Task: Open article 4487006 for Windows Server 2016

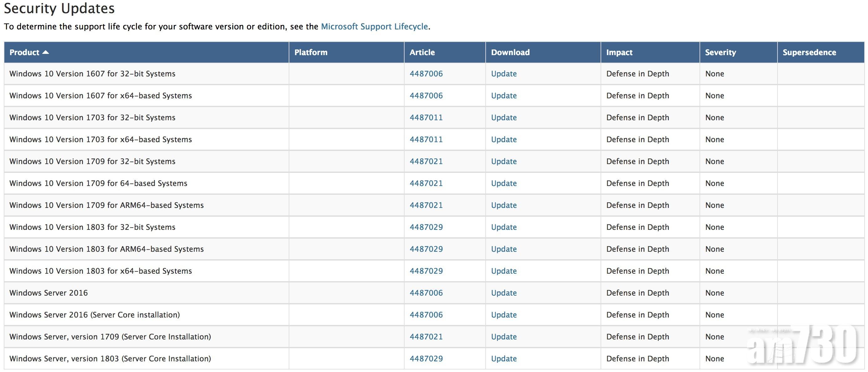Action: [x=426, y=293]
